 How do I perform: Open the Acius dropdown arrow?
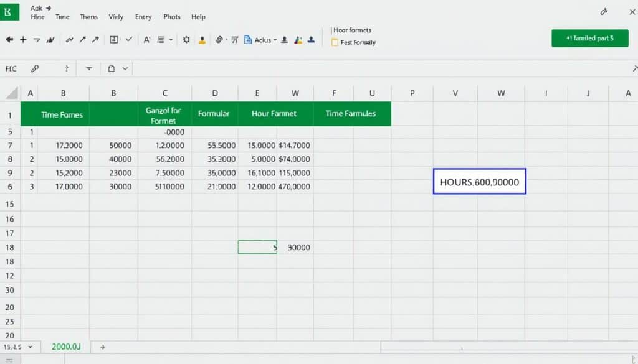(275, 40)
